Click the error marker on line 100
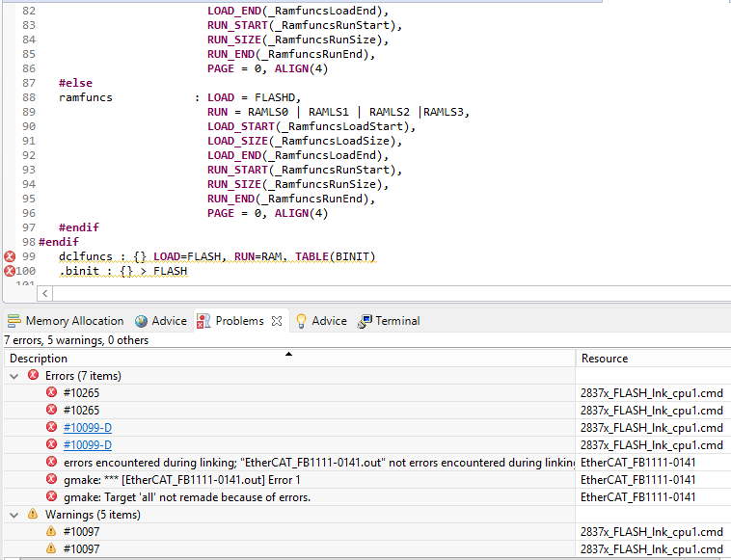This screenshot has height=560, width=731. (10, 271)
